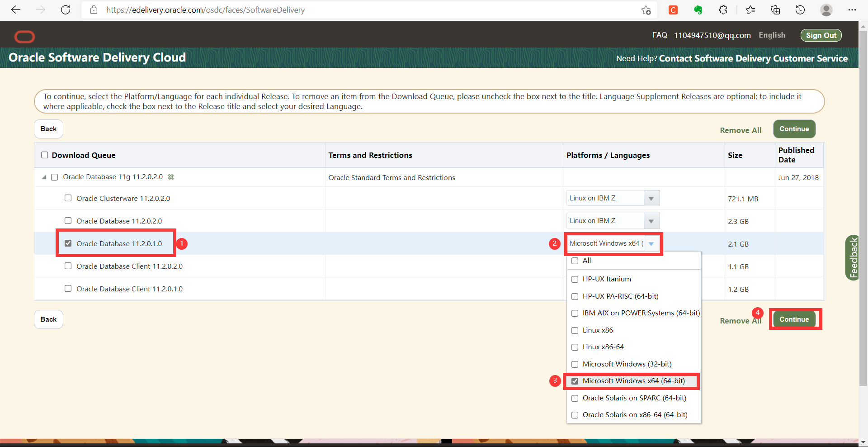
Task: Check the Download Queue select-all checkbox
Action: [x=44, y=155]
